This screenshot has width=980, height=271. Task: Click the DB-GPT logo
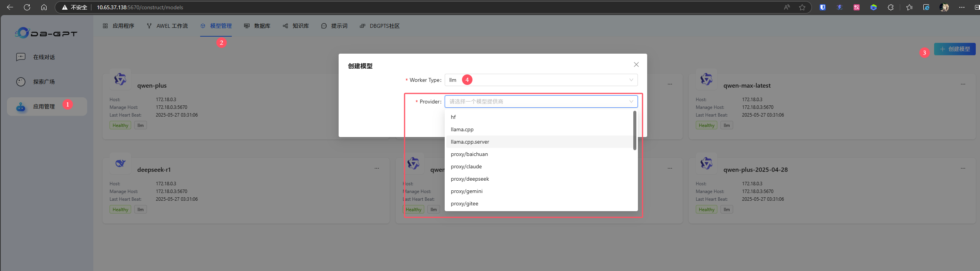tap(46, 33)
